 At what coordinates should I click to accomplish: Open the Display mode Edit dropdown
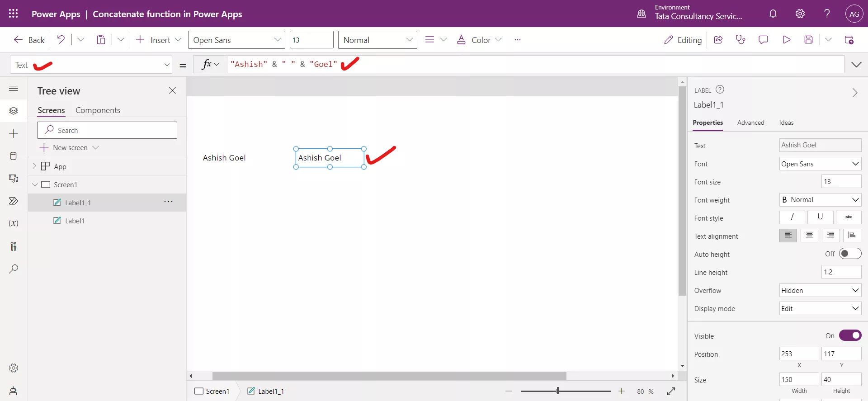(820, 308)
